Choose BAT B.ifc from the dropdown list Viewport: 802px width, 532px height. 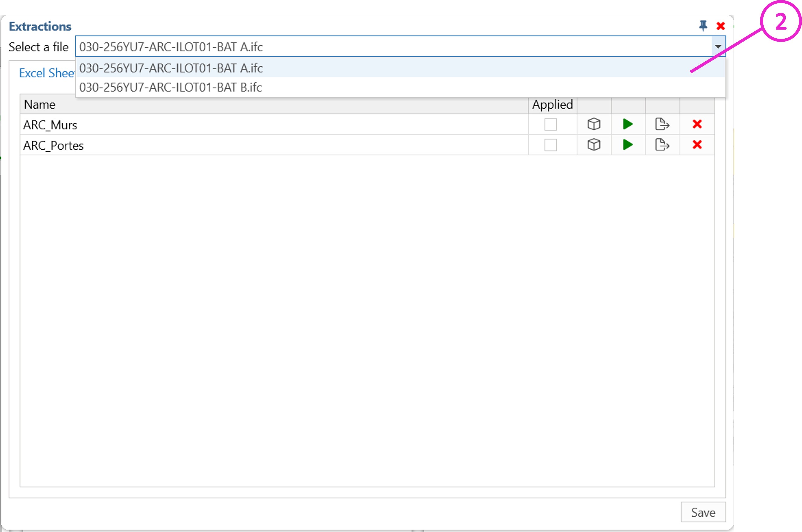point(170,88)
